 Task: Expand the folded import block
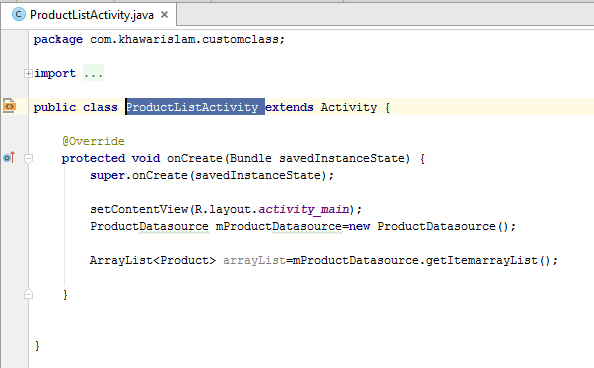click(28, 74)
